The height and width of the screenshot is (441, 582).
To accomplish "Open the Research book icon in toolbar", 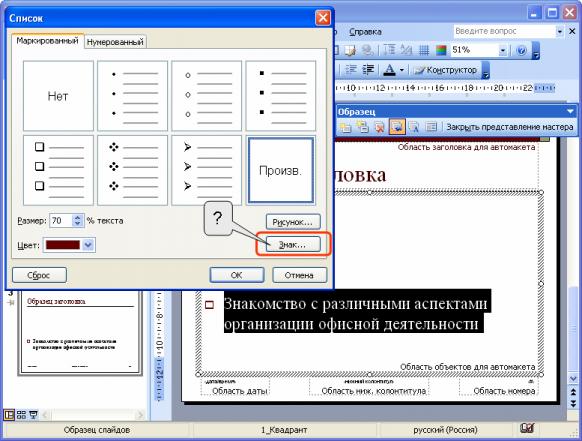I will [x=350, y=50].
